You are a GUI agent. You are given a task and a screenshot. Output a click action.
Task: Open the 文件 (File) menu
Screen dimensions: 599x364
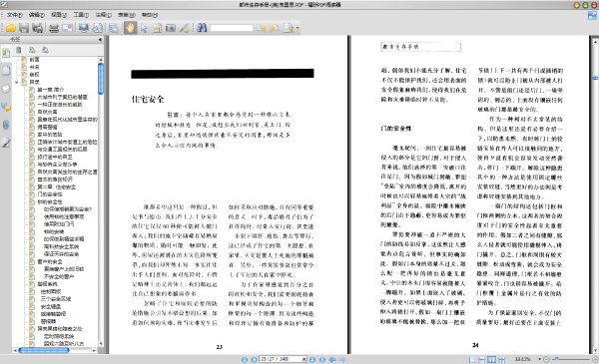pyautogui.click(x=15, y=15)
